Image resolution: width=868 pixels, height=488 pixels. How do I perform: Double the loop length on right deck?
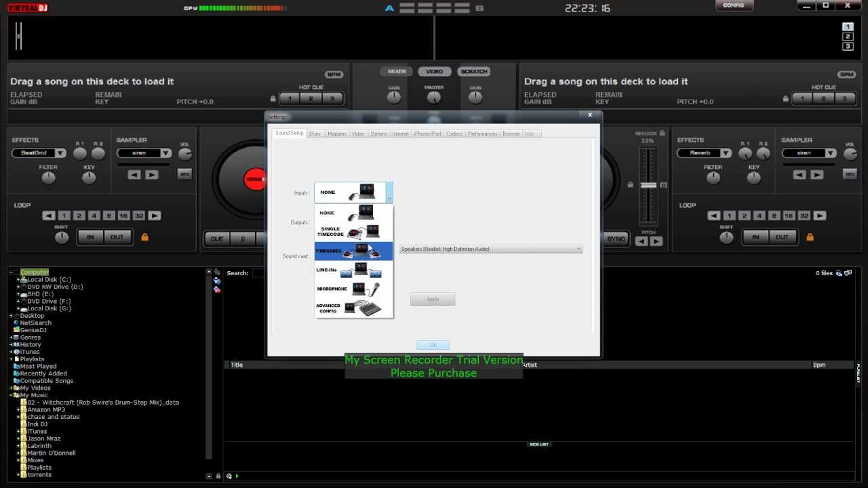pos(820,216)
